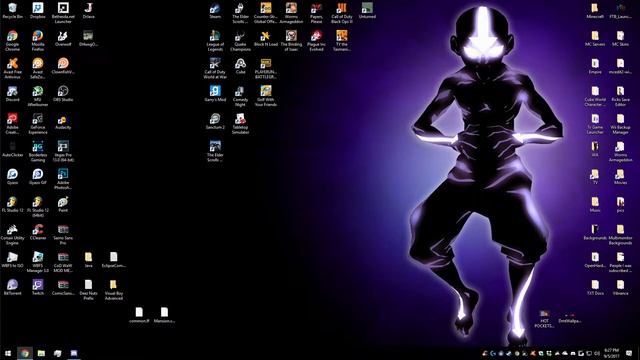
Task: Open the TXT Docs folder
Action: click(595, 288)
